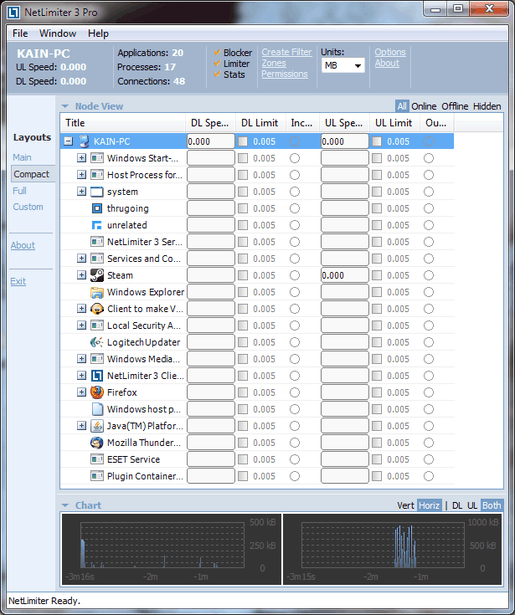Click the Create Filter link
This screenshot has width=515, height=615.
[x=287, y=52]
